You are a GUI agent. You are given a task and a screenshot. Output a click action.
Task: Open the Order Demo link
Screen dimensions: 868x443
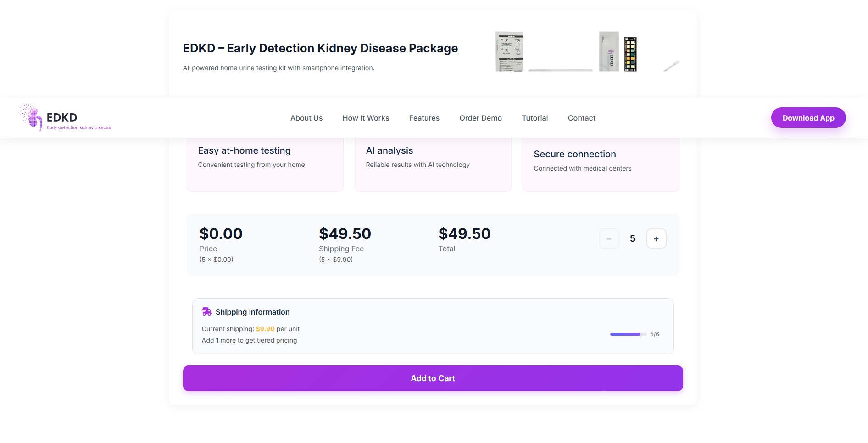click(x=480, y=118)
